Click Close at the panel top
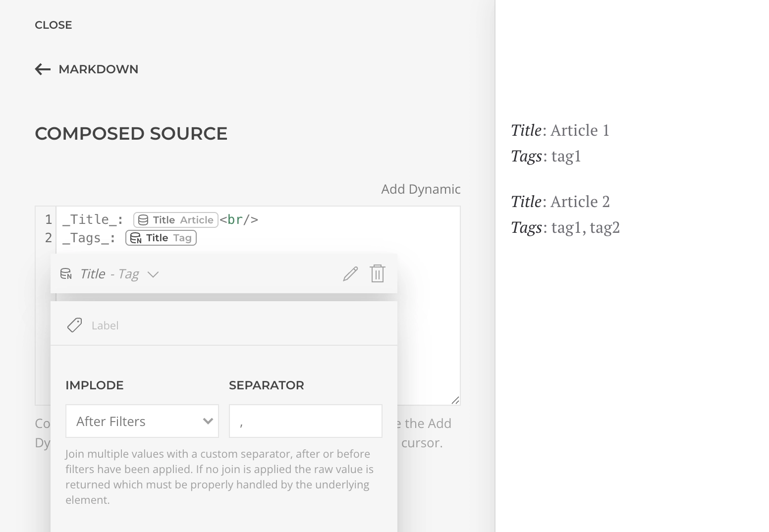 [x=54, y=25]
